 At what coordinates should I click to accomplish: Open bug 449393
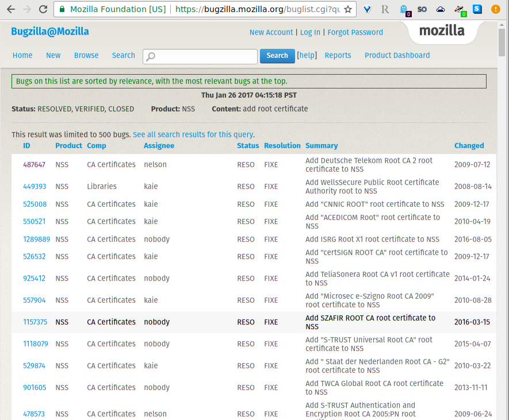35,187
